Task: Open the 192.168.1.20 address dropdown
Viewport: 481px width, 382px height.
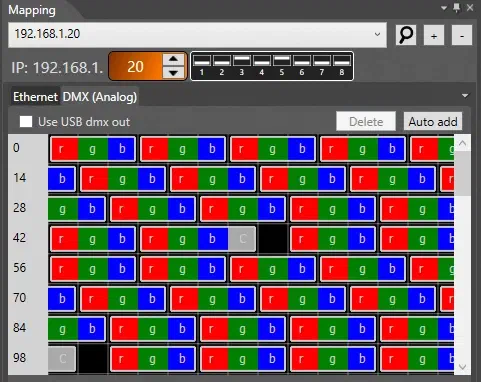Action: point(377,34)
